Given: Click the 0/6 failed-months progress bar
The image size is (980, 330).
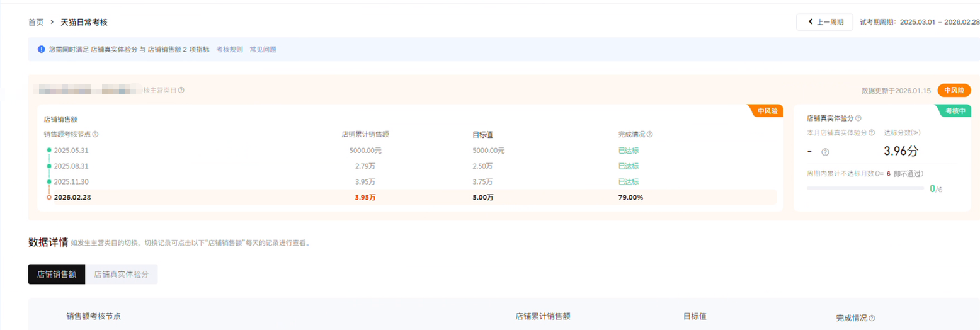Looking at the screenshot, I should [865, 188].
